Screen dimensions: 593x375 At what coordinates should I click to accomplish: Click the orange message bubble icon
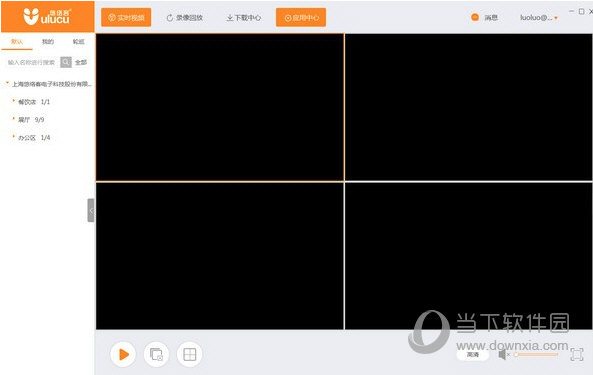point(475,17)
